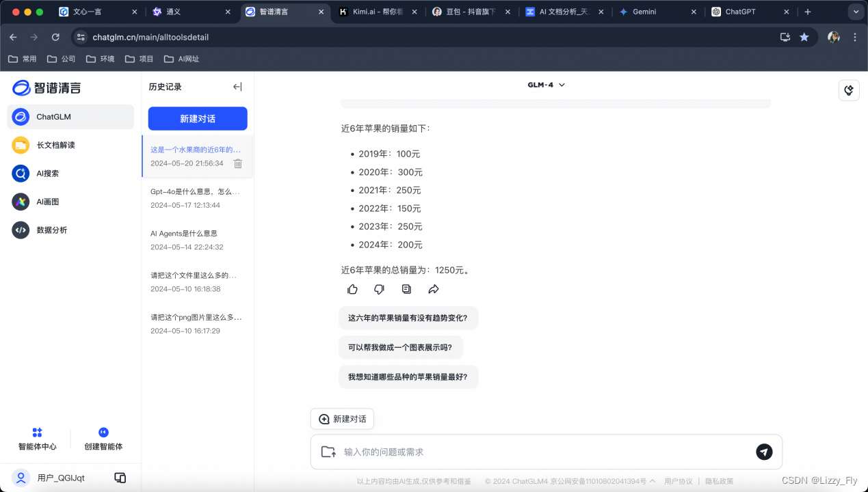Image resolution: width=868 pixels, height=492 pixels.
Task: Click the thumbs-up icon on the response
Action: coord(352,288)
